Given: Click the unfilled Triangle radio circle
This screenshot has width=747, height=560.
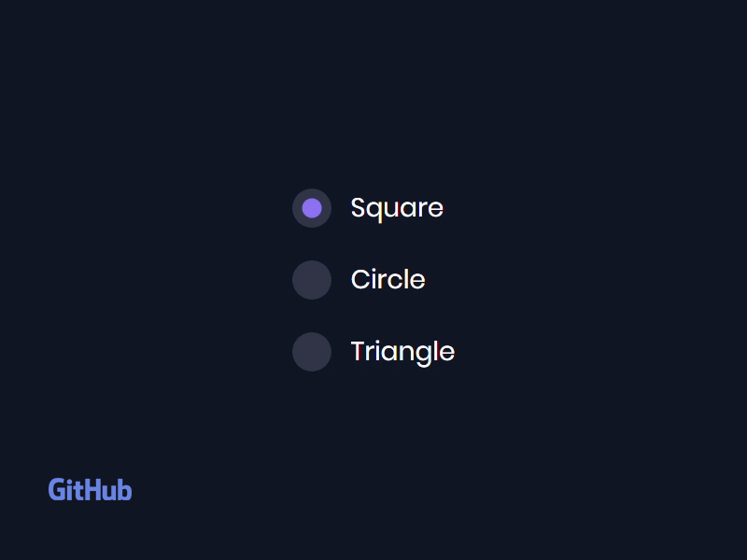Looking at the screenshot, I should pyautogui.click(x=312, y=352).
